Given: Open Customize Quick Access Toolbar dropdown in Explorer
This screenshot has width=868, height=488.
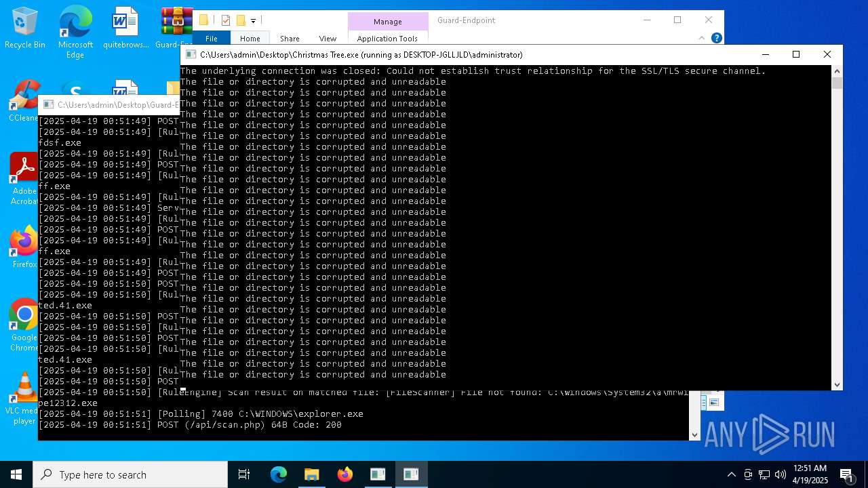Looking at the screenshot, I should 253,21.
